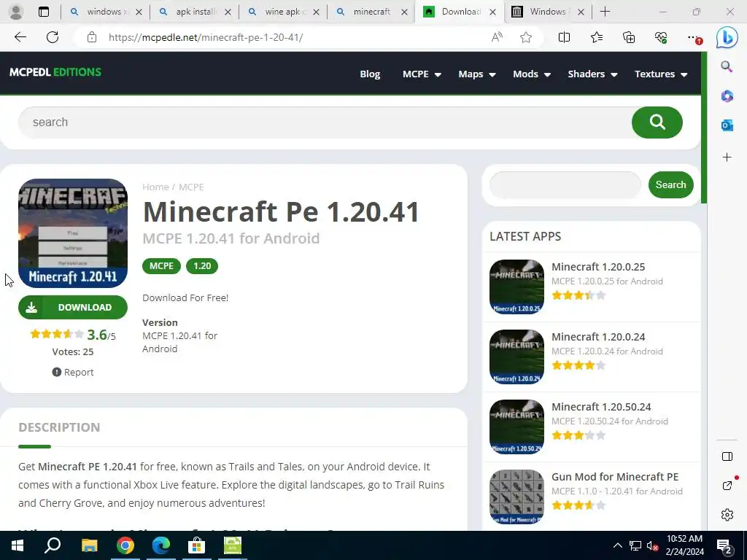This screenshot has width=747, height=560.
Task: Open the Blog page
Action: click(x=370, y=74)
